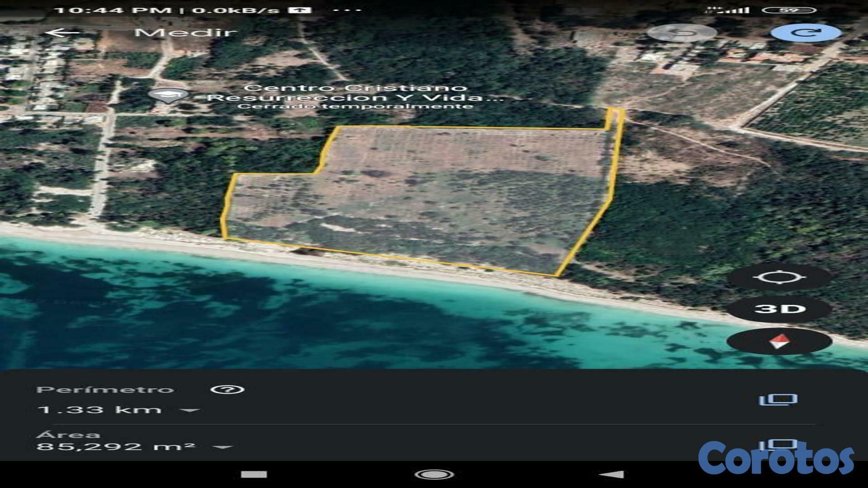Center map with my location button
The image size is (868, 488).
click(779, 277)
